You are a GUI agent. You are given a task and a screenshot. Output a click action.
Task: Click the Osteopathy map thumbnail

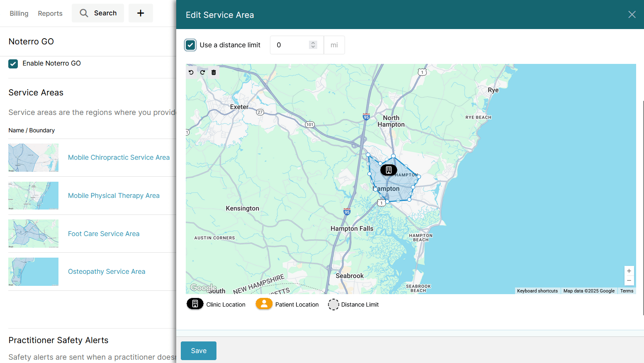coord(33,272)
